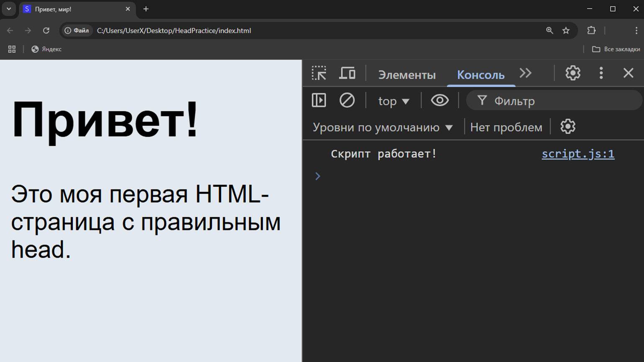Open the top JavaScript context dropdown
Viewport: 644px width, 362px height.
click(x=394, y=101)
